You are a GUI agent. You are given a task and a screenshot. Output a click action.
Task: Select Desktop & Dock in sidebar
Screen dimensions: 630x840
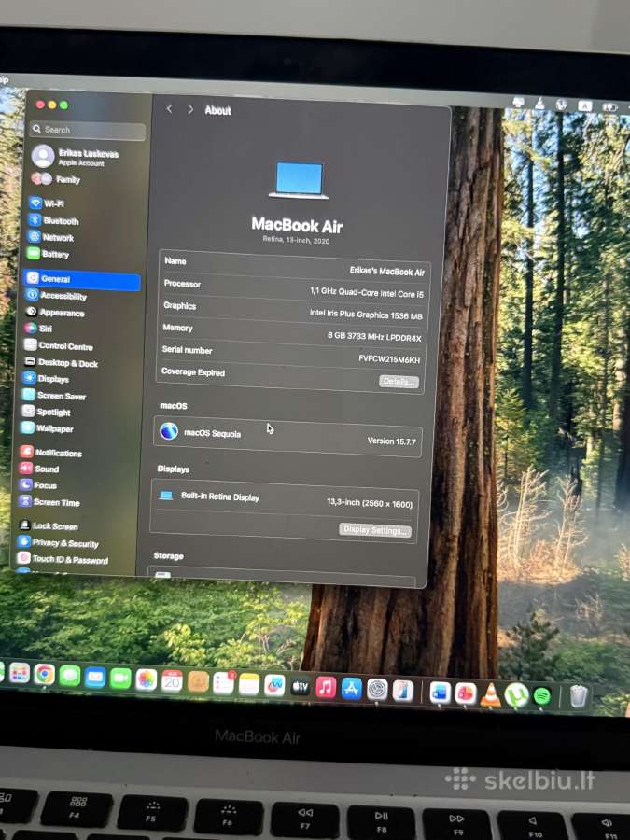click(x=61, y=363)
